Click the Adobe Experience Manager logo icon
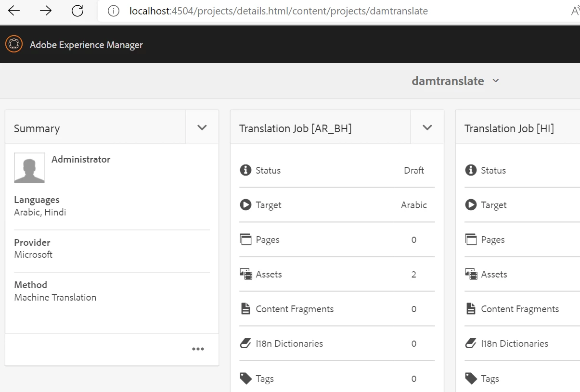The image size is (580, 392). click(14, 44)
